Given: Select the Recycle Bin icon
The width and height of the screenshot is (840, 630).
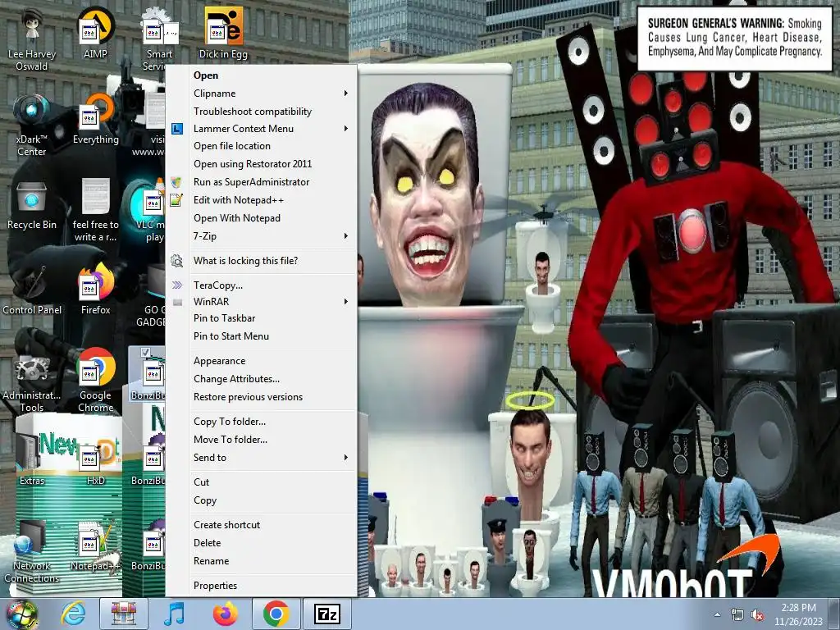Looking at the screenshot, I should pyautogui.click(x=32, y=204).
